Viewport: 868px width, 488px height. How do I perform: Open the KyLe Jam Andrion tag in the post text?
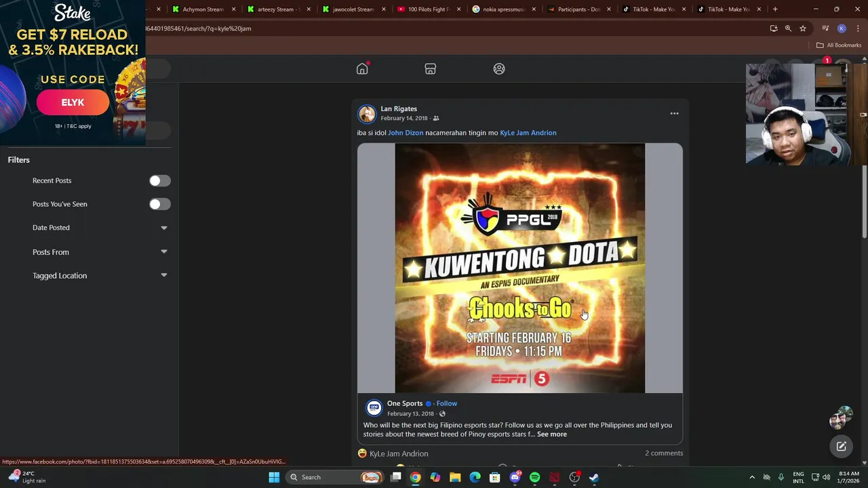click(528, 133)
